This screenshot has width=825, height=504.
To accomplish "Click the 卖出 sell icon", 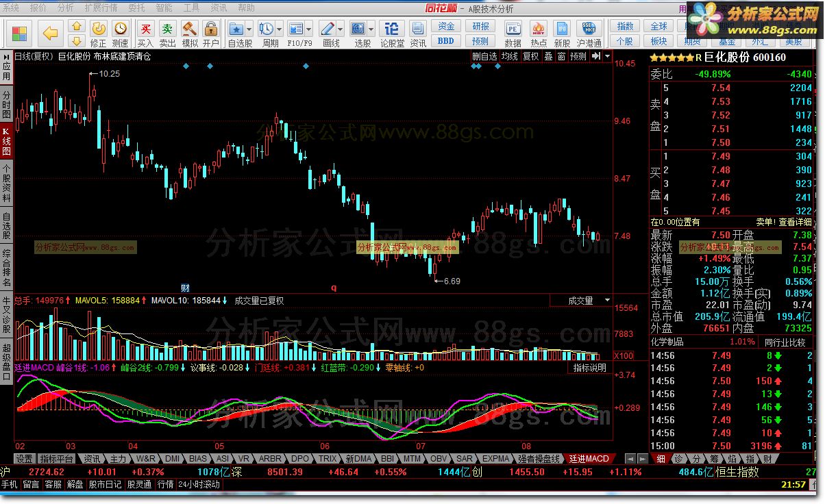I will point(167,33).
